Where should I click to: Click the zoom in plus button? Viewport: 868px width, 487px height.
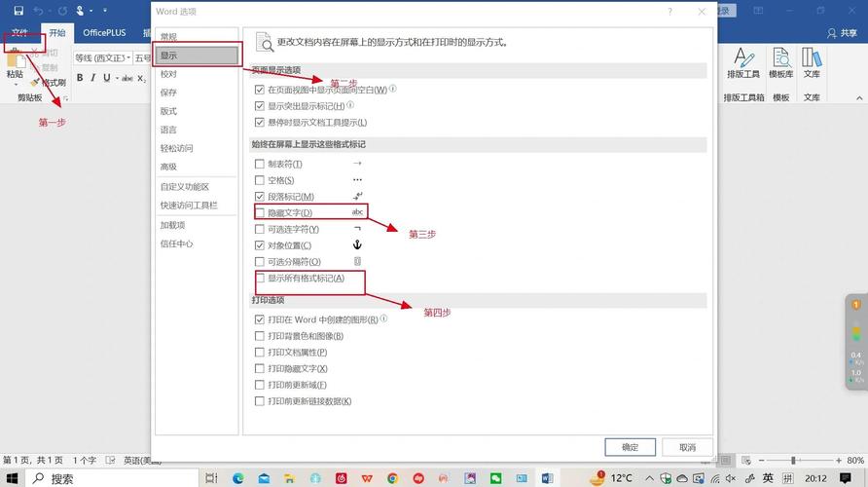coord(839,461)
